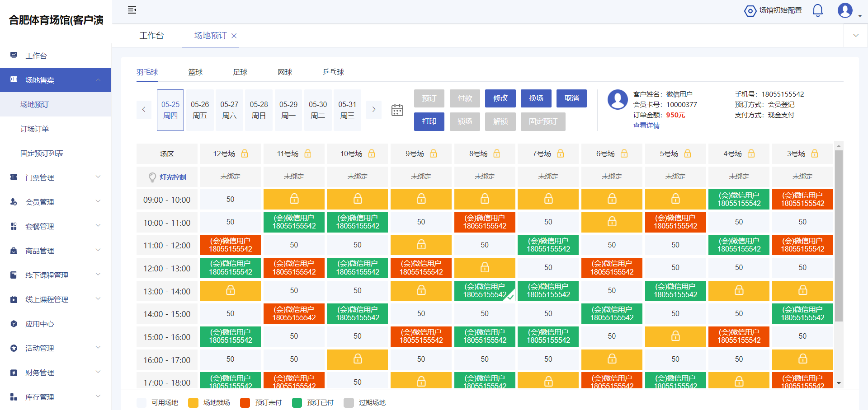Click the next-dates right arrow
The image size is (868, 410).
coord(374,110)
